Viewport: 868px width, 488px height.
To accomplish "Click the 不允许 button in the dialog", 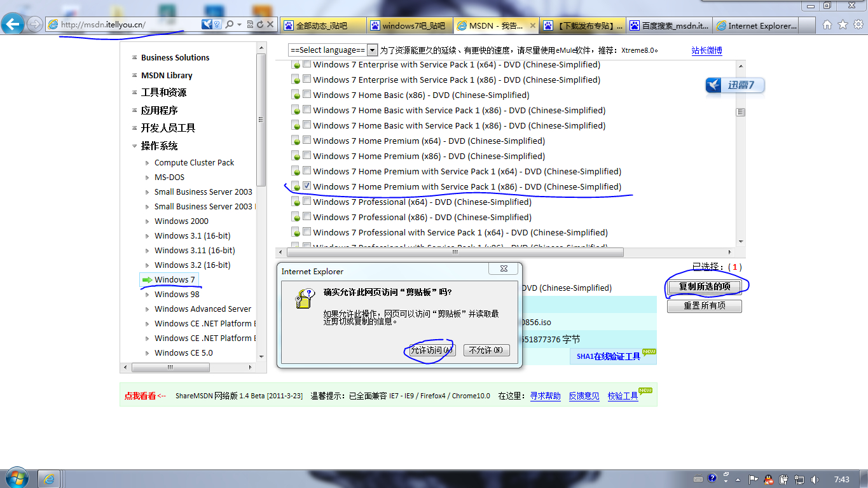I will click(486, 350).
